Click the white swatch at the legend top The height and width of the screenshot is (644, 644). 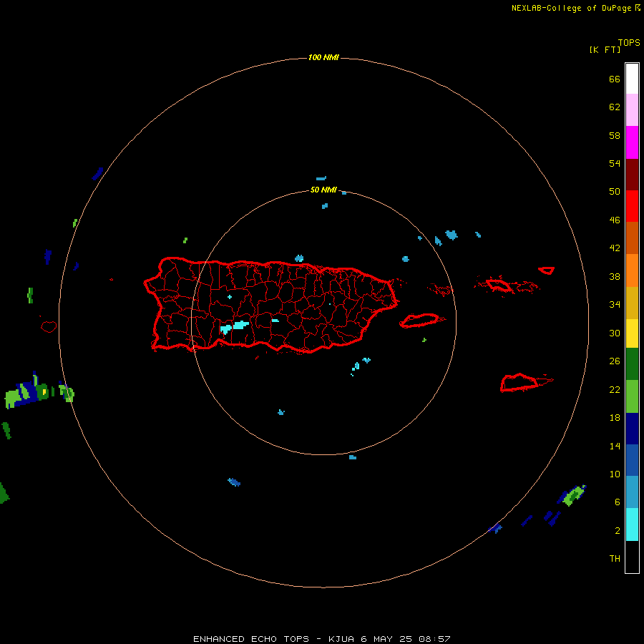pyautogui.click(x=632, y=79)
